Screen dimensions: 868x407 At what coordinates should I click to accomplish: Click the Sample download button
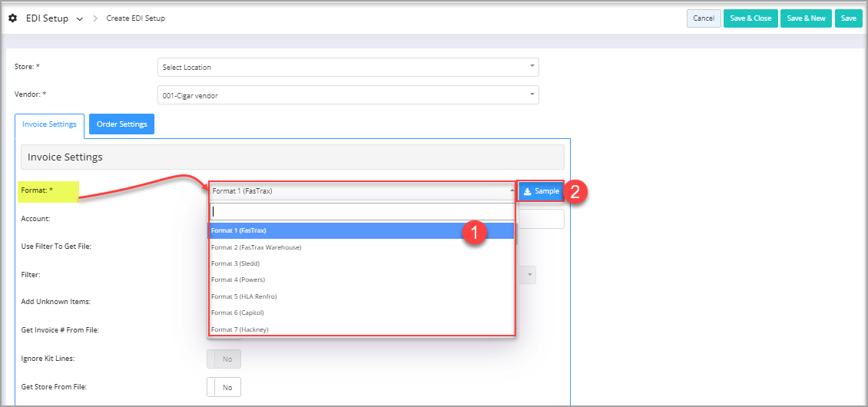pos(541,191)
